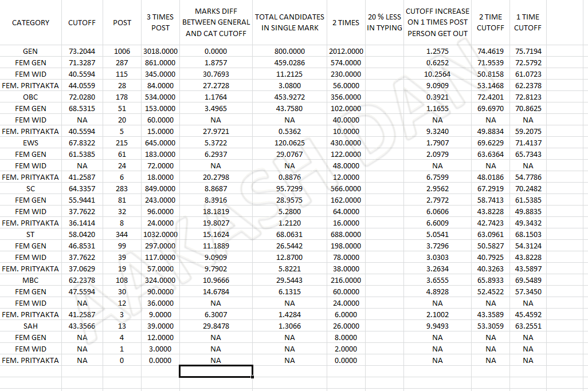
Task: Select the 120.0625 cell
Action: [x=289, y=143]
